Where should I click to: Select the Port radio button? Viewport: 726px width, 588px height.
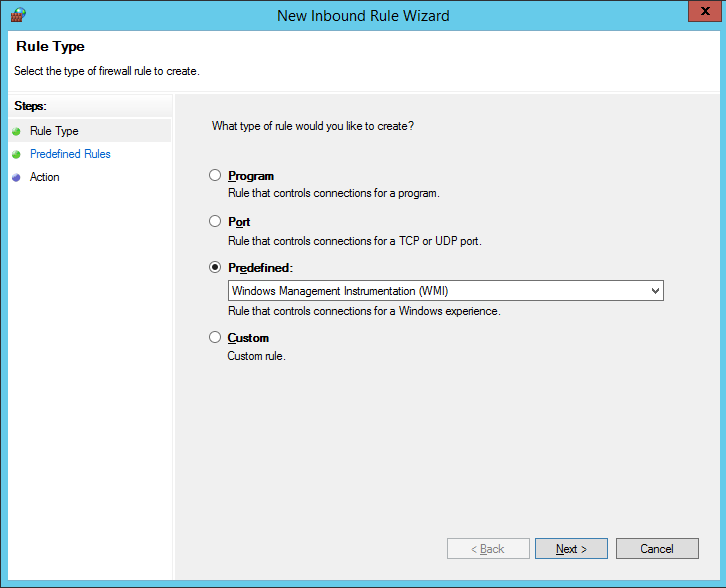[x=215, y=221]
